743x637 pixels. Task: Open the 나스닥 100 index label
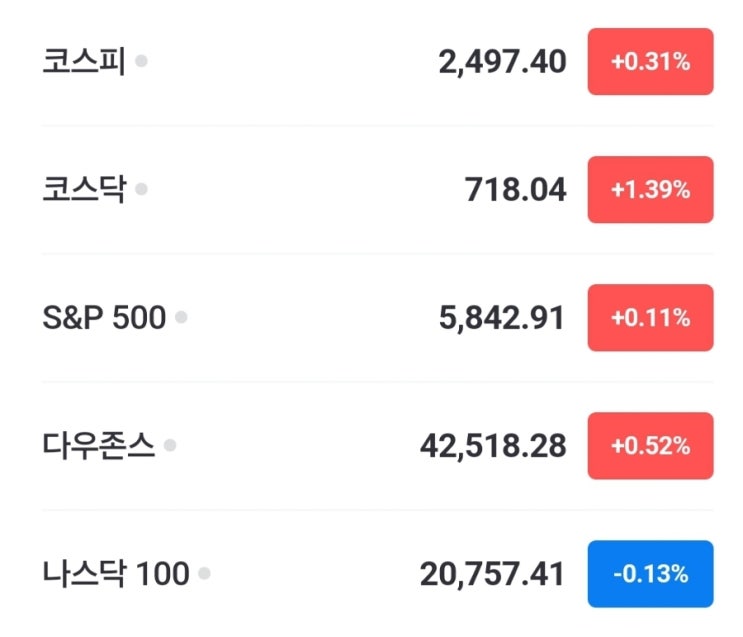point(116,574)
